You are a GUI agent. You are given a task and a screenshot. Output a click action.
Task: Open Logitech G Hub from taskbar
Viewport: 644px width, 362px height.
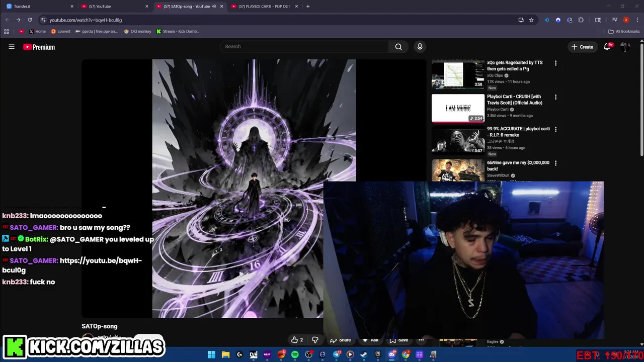pos(239,354)
